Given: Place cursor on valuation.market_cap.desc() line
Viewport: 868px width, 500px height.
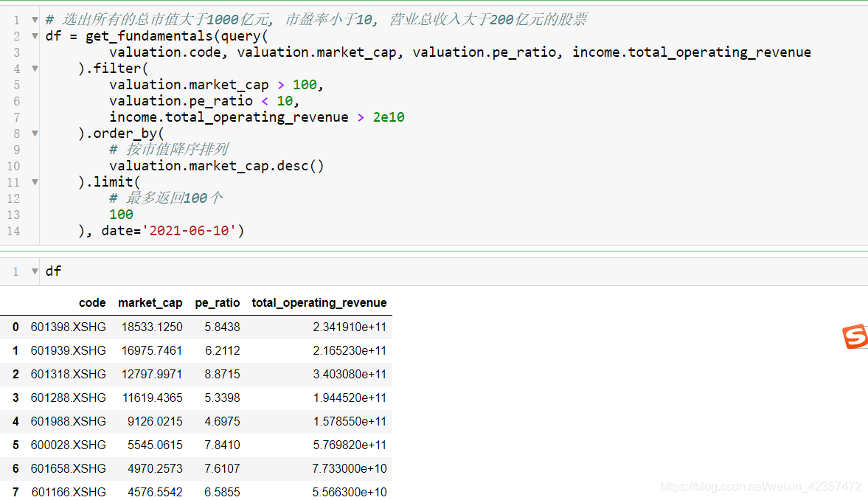Looking at the screenshot, I should point(216,166).
